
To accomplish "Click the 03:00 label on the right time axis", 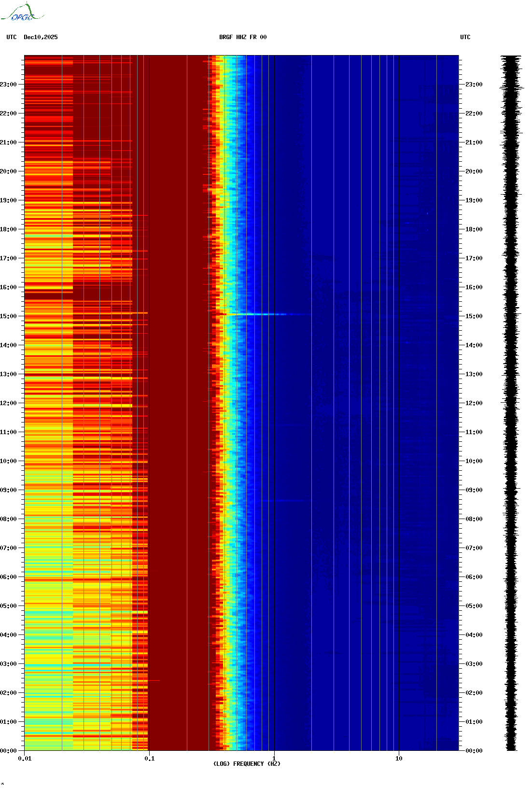I will 474,664.
